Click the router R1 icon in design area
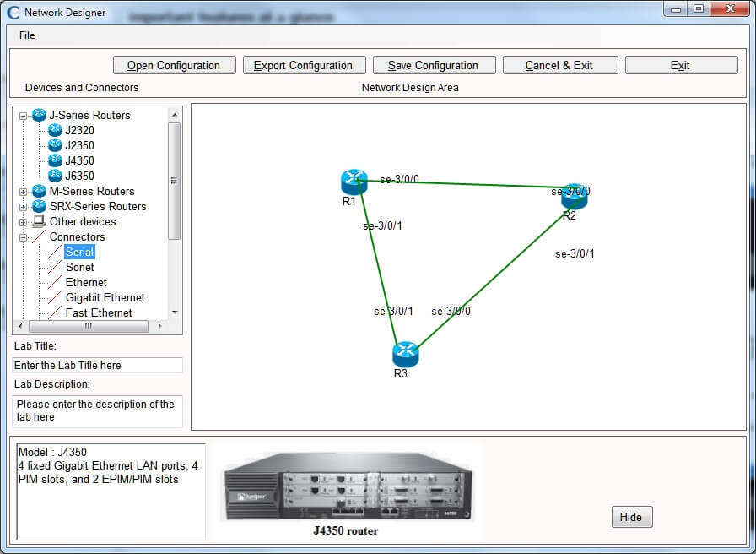Screen dimensions: 756x554 point(354,181)
